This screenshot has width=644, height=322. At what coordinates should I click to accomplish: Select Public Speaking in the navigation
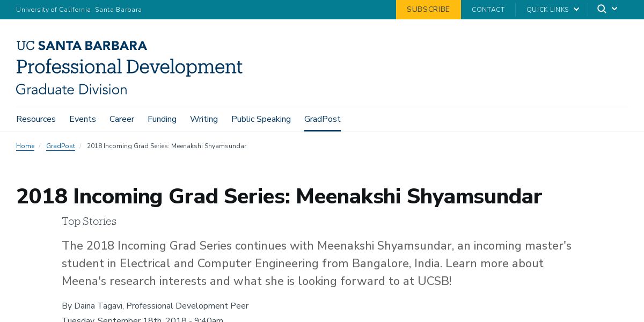click(261, 119)
